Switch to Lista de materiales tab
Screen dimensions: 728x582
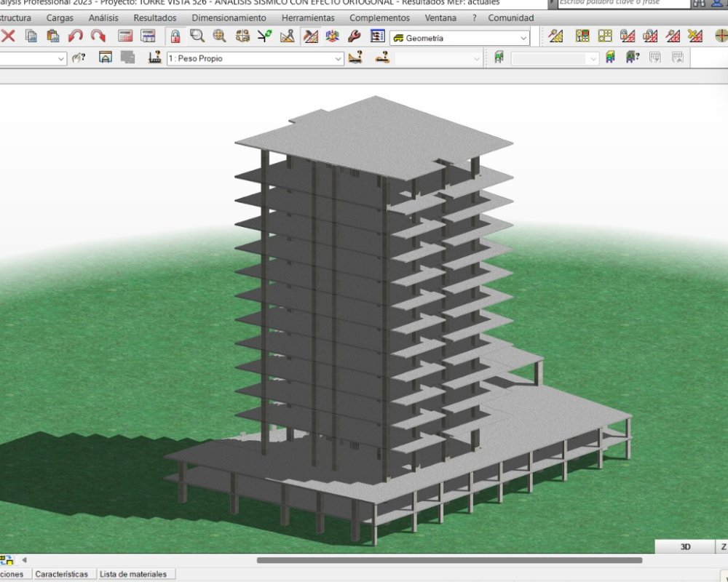[133, 574]
